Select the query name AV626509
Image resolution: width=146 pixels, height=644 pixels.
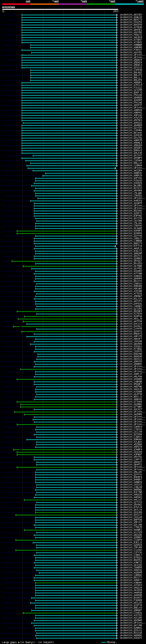(x=8, y=7)
